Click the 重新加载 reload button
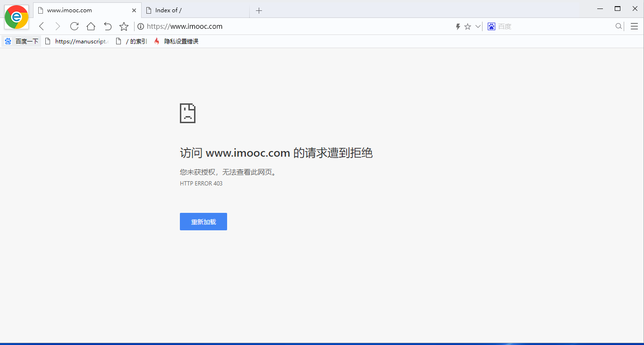Viewport: 644px width, 345px height. click(x=203, y=221)
